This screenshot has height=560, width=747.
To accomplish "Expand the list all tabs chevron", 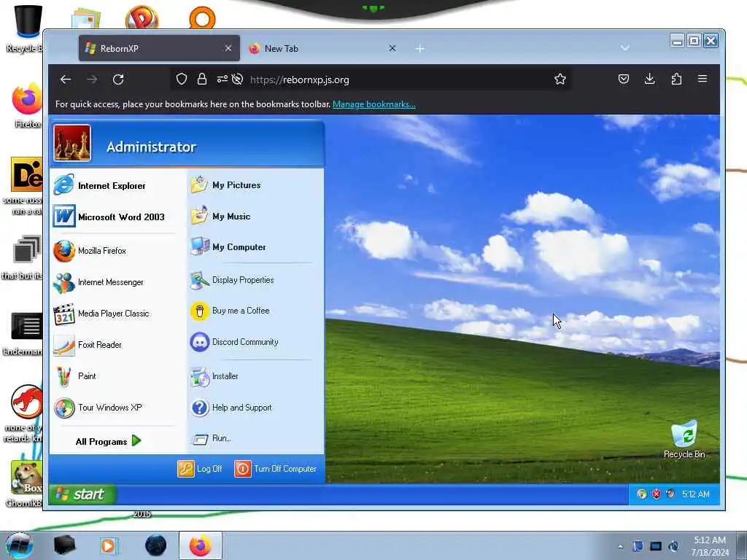I will [625, 48].
